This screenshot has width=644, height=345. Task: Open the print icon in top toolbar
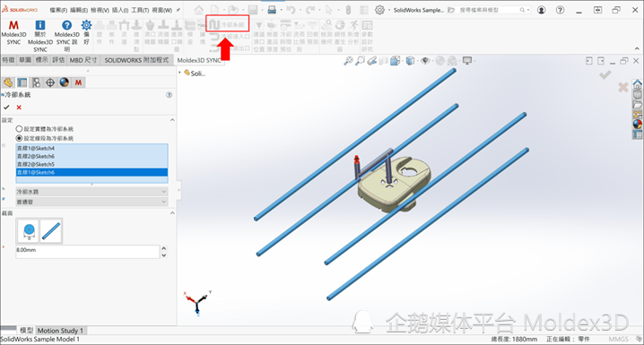(x=272, y=10)
